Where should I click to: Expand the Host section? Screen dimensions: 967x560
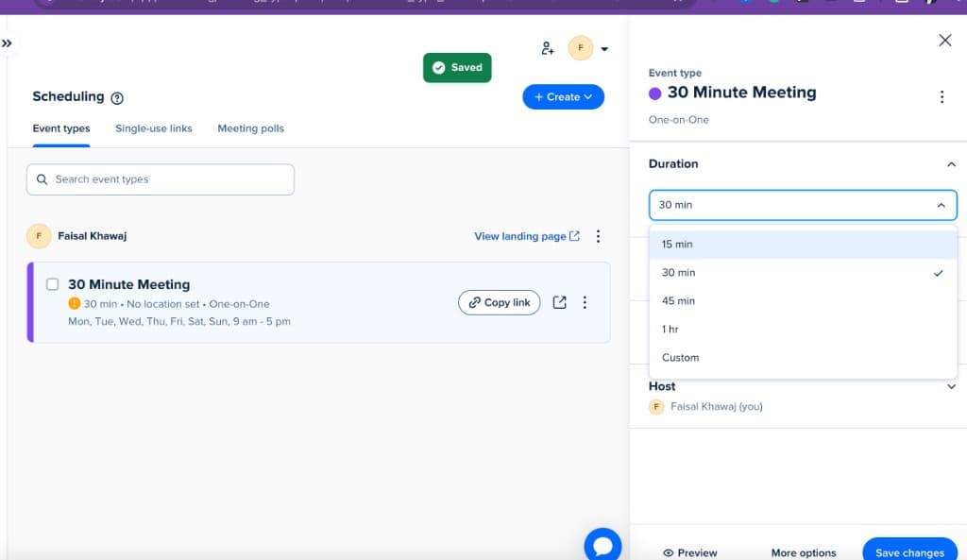[951, 386]
